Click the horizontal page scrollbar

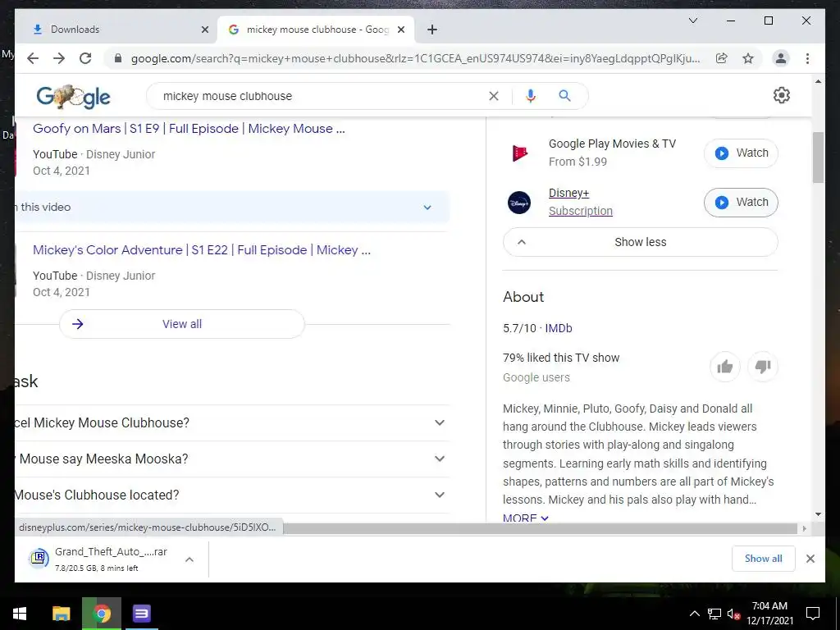[540, 529]
